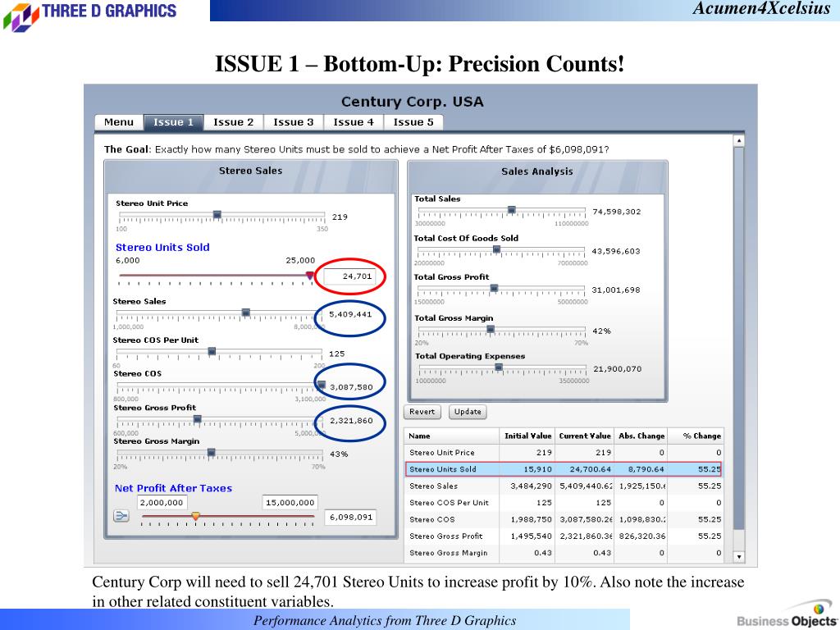Click the Stereo COS slider handle

tap(322, 385)
